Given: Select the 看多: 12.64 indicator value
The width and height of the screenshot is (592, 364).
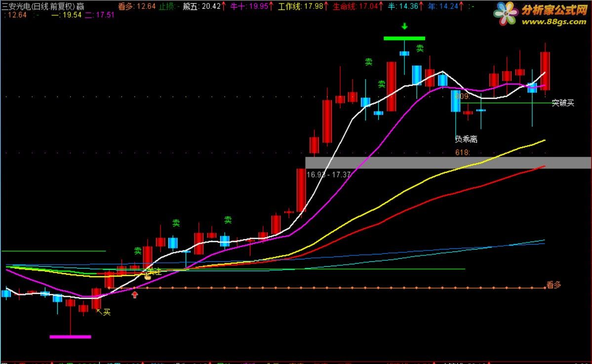Looking at the screenshot, I should tap(137, 6).
